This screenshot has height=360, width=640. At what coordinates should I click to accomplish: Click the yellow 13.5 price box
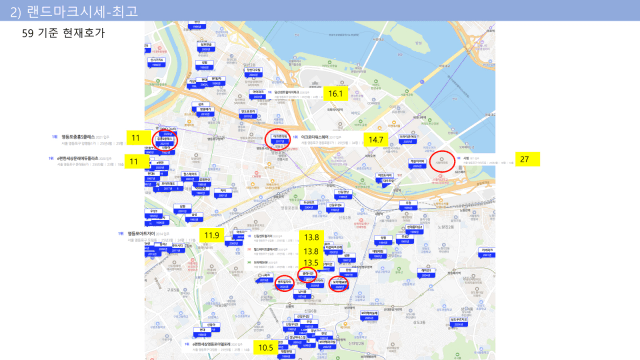pyautogui.click(x=311, y=262)
